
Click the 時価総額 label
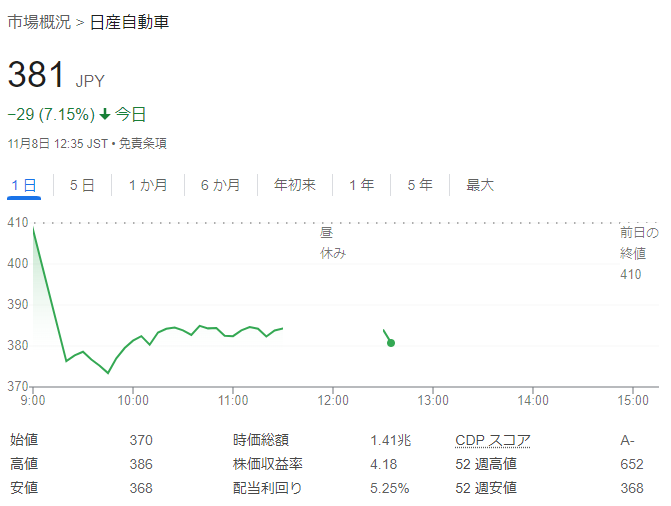click(x=261, y=440)
